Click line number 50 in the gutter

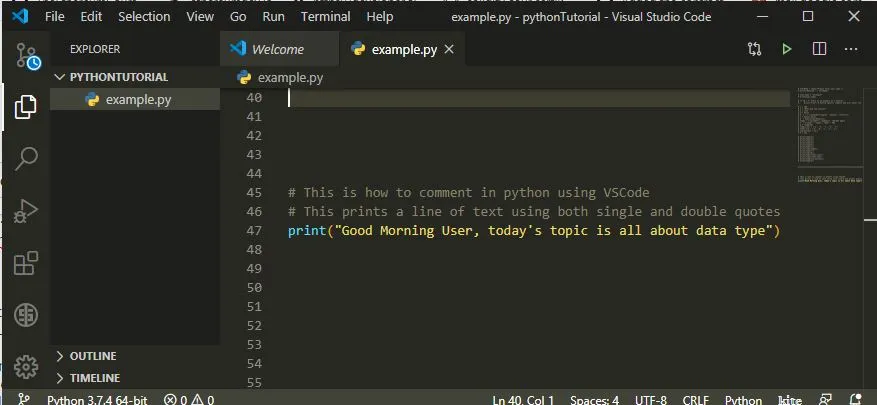click(x=254, y=288)
